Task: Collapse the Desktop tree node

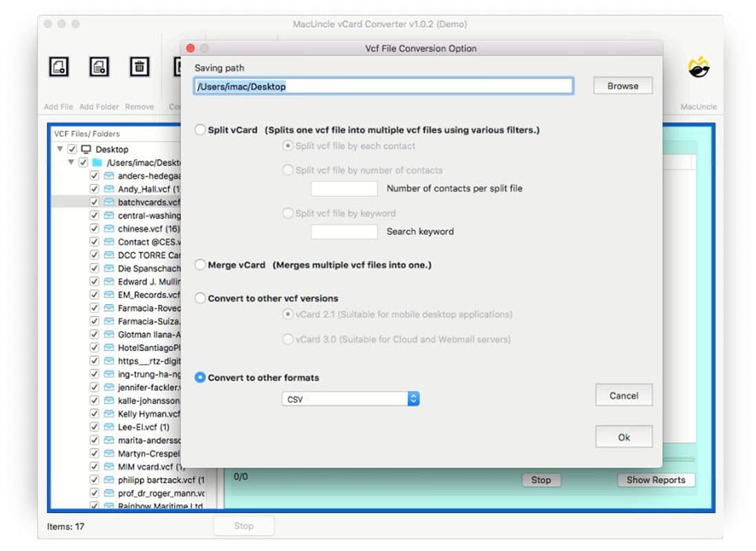Action: (x=60, y=149)
